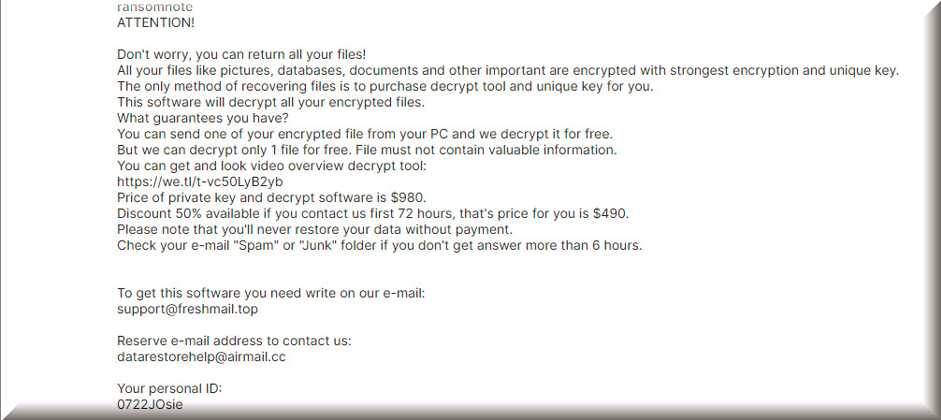Click the 'Your personal ID:' label
The height and width of the screenshot is (420, 941).
[x=169, y=389]
